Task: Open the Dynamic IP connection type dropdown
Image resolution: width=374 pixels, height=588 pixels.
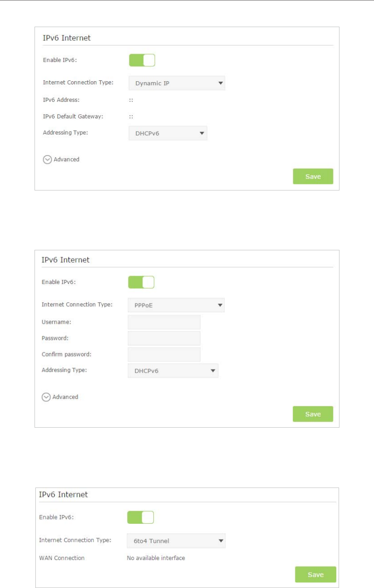Action: point(177,83)
